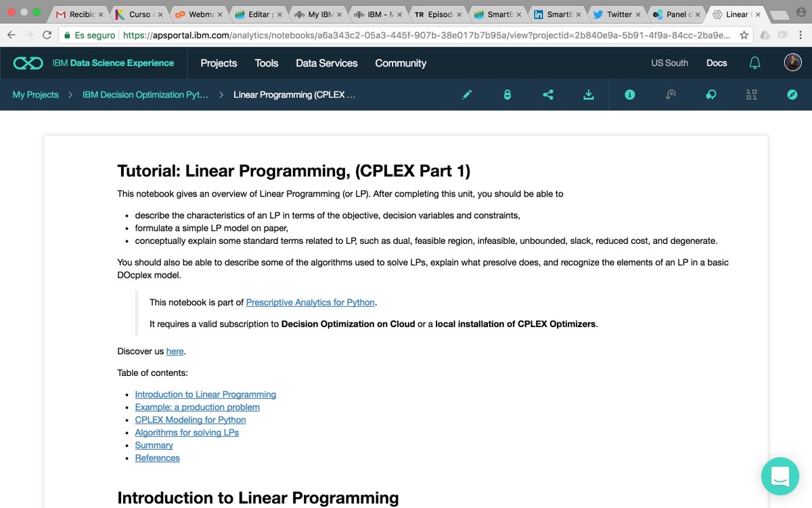This screenshot has height=508, width=812.
Task: Open the Data Services menu
Action: [x=327, y=63]
